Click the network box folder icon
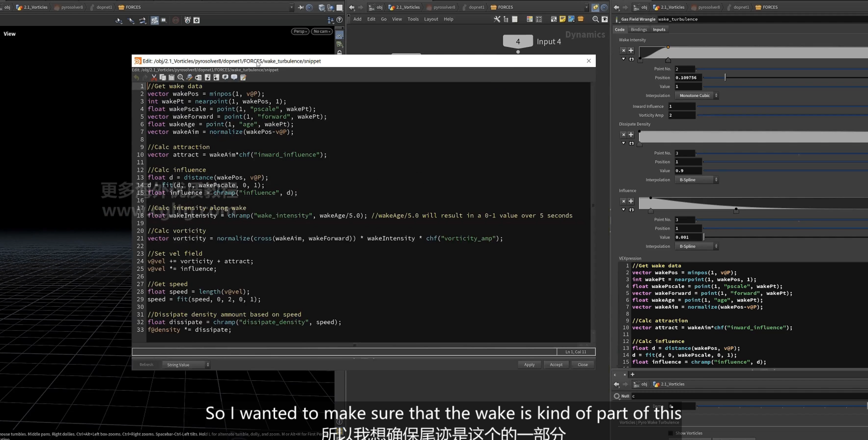This screenshot has width=868, height=440. 581,19
